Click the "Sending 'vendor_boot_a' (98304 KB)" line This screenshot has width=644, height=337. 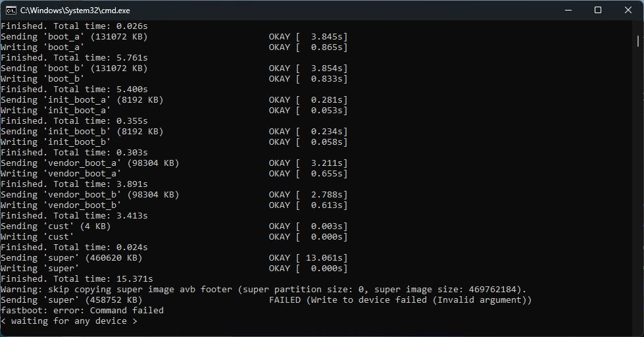point(90,163)
